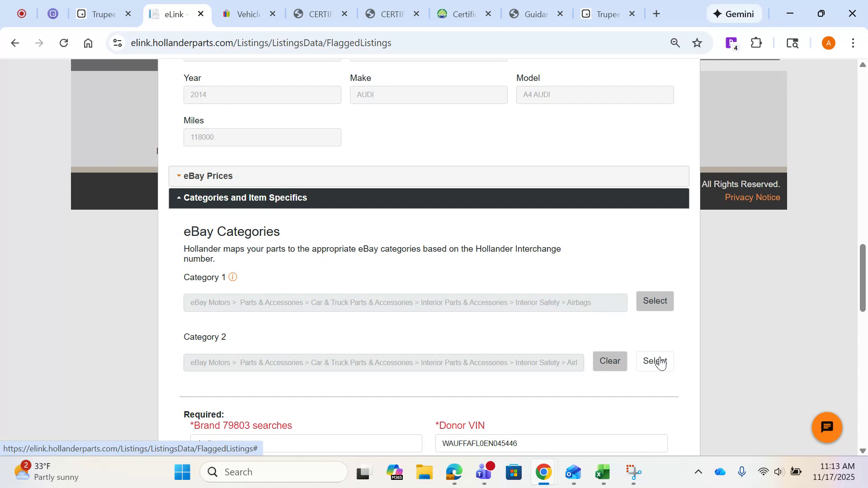The width and height of the screenshot is (868, 488).
Task: Bookmark this page with the star icon
Action: point(697,42)
